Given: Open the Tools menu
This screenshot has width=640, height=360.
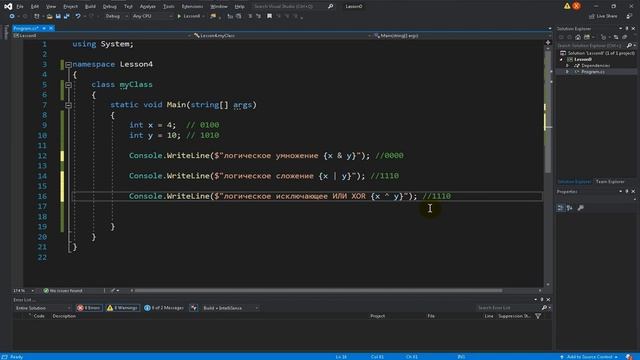Looking at the screenshot, I should 169,7.
